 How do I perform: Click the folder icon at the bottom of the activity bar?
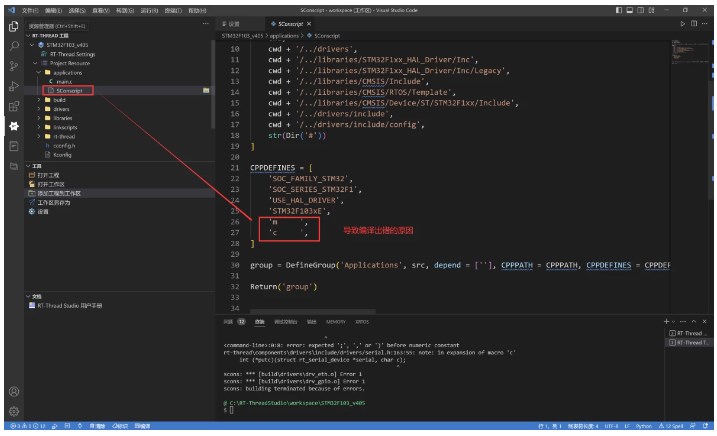[x=14, y=166]
